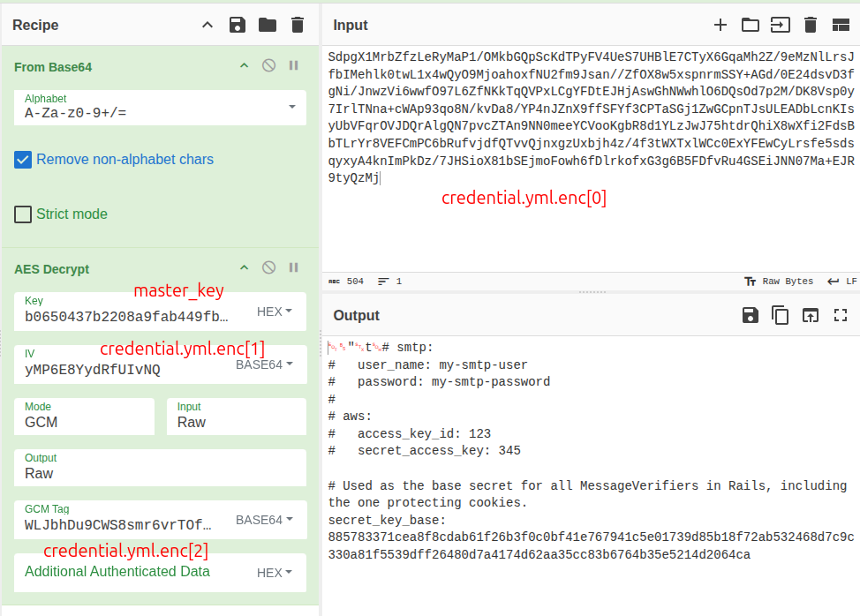Clear the recipe with the trash icon
860x616 pixels.
[x=298, y=26]
